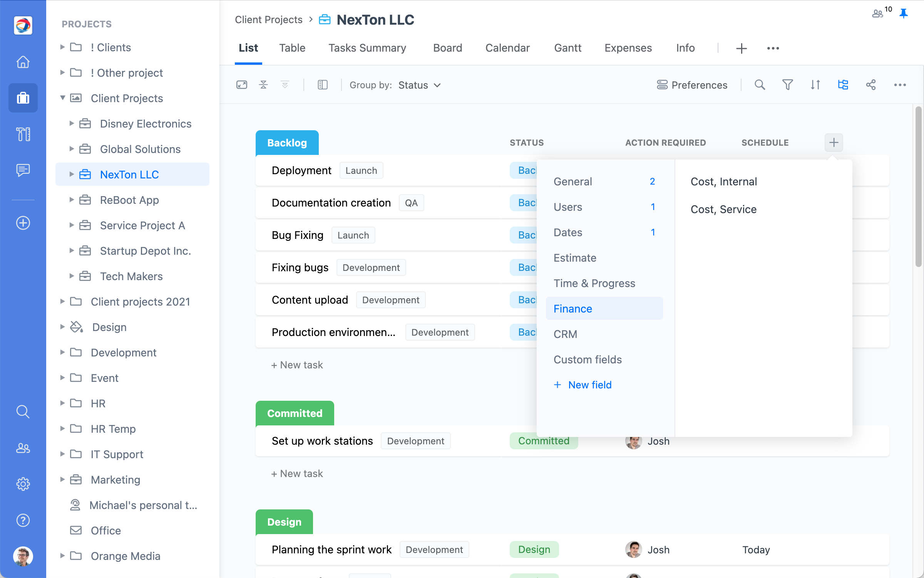This screenshot has height=578, width=924.
Task: Switch to the Tasks Summary tab
Action: [x=367, y=48]
